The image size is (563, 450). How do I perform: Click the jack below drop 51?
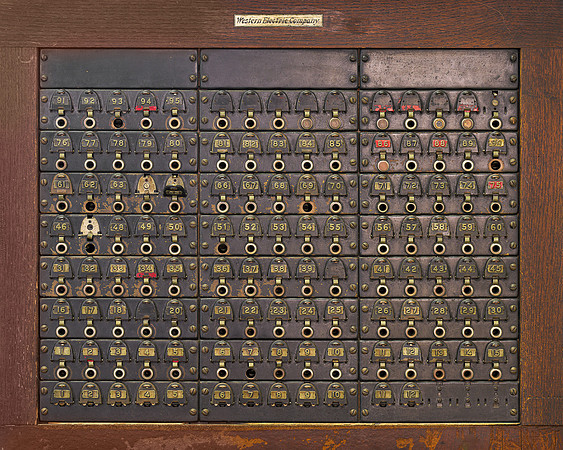point(222,248)
